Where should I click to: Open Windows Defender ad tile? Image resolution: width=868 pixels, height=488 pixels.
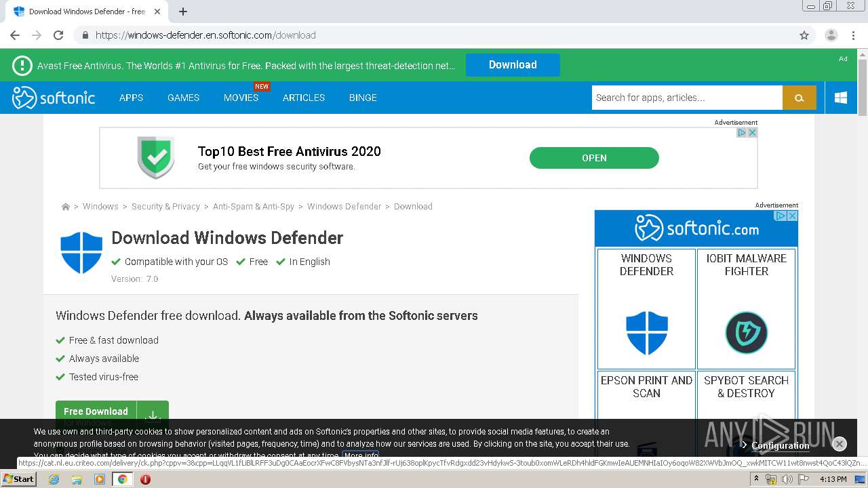click(x=646, y=308)
